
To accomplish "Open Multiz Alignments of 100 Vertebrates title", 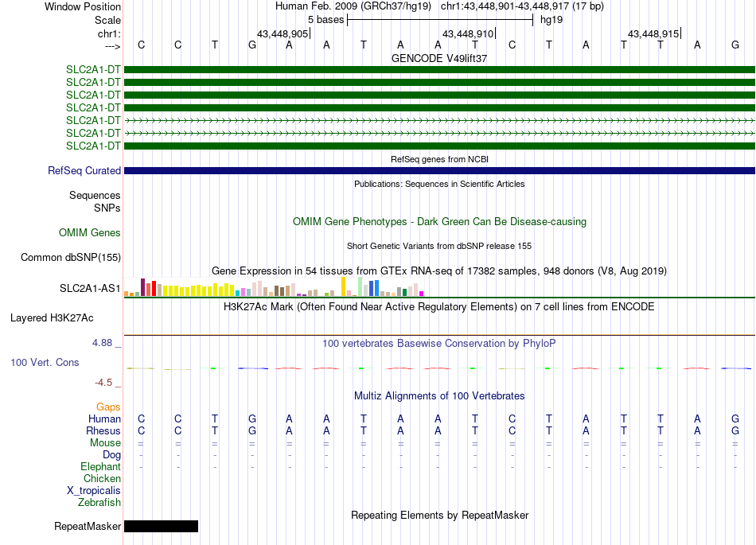I will pos(439,396).
